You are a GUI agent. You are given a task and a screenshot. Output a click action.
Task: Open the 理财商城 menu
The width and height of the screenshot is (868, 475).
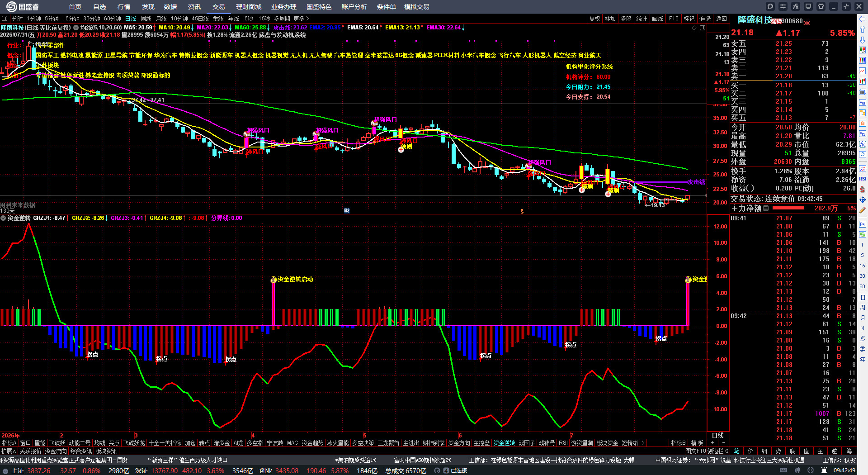(x=249, y=7)
